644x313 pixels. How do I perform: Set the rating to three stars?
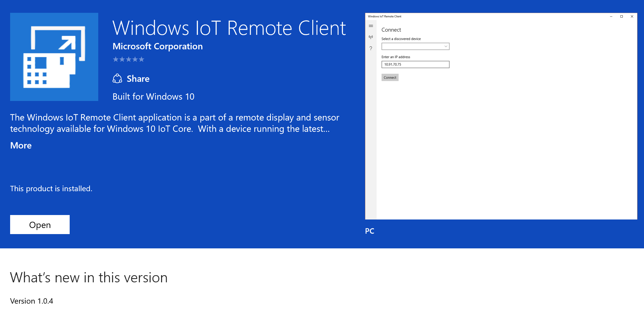point(128,59)
